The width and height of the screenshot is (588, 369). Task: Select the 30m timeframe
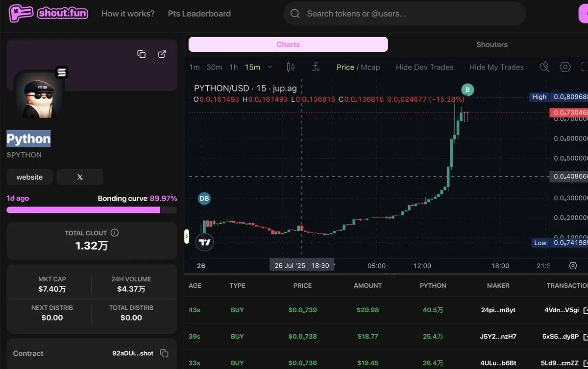coord(214,67)
